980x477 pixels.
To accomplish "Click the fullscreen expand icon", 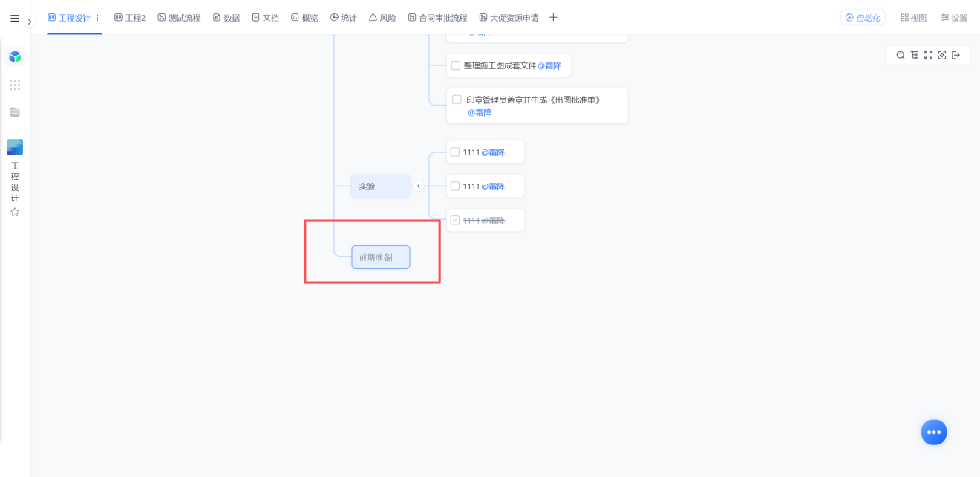I will click(928, 56).
